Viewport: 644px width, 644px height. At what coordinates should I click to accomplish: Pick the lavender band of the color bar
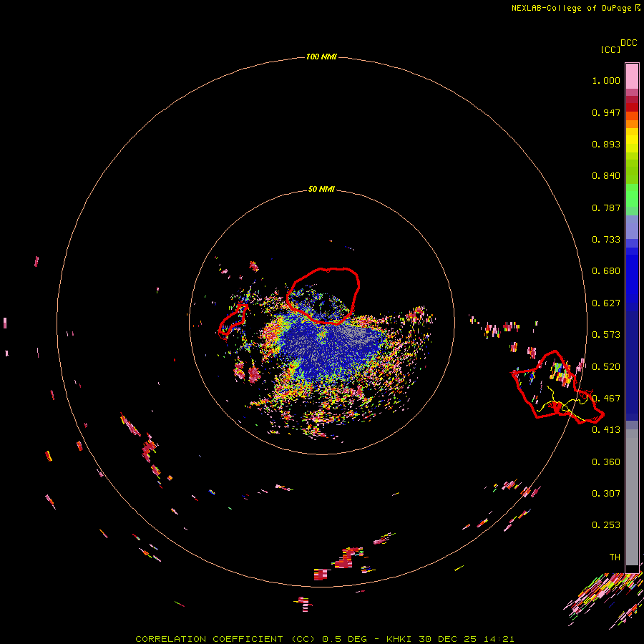[632, 227]
